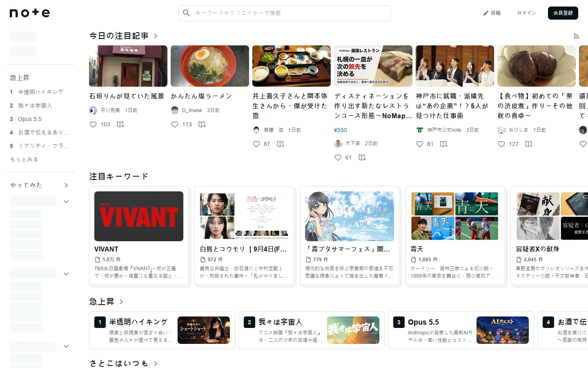Add かんたん塩ラーメン to magazine

202,124
